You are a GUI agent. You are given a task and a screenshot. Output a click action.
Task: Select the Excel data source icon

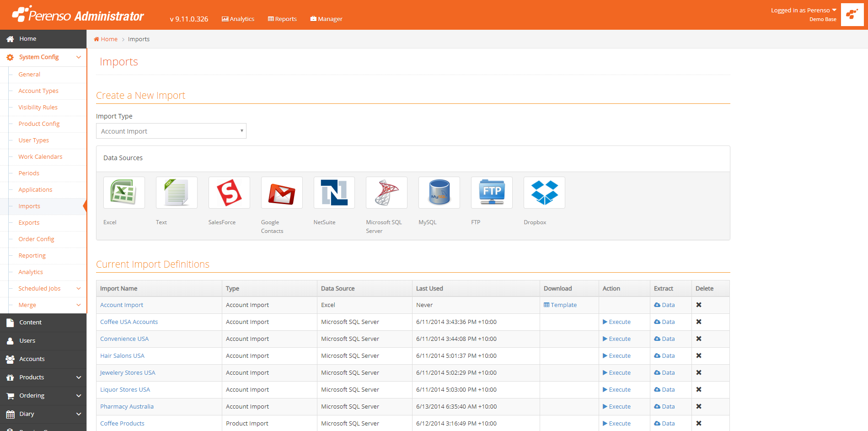coord(124,193)
